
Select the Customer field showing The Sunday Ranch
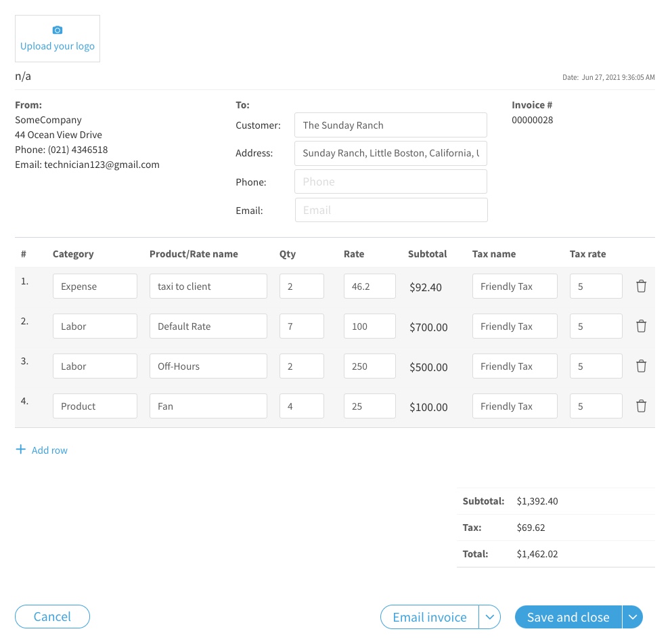click(390, 125)
